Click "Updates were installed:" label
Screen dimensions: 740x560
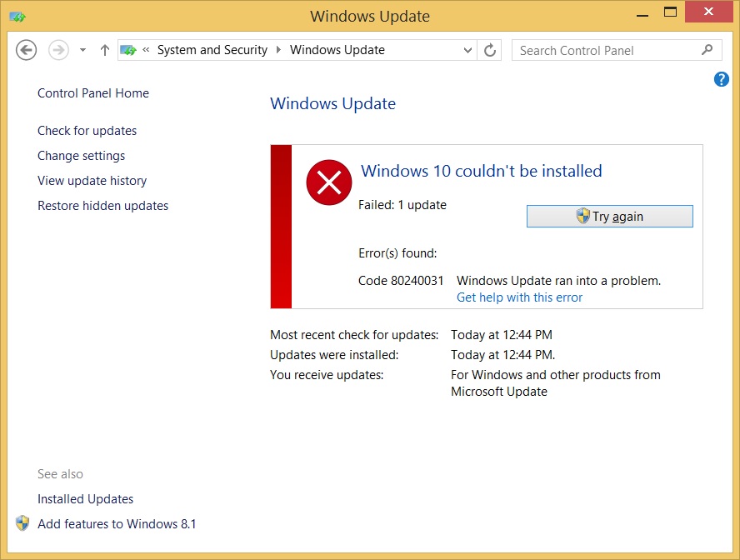coord(334,355)
